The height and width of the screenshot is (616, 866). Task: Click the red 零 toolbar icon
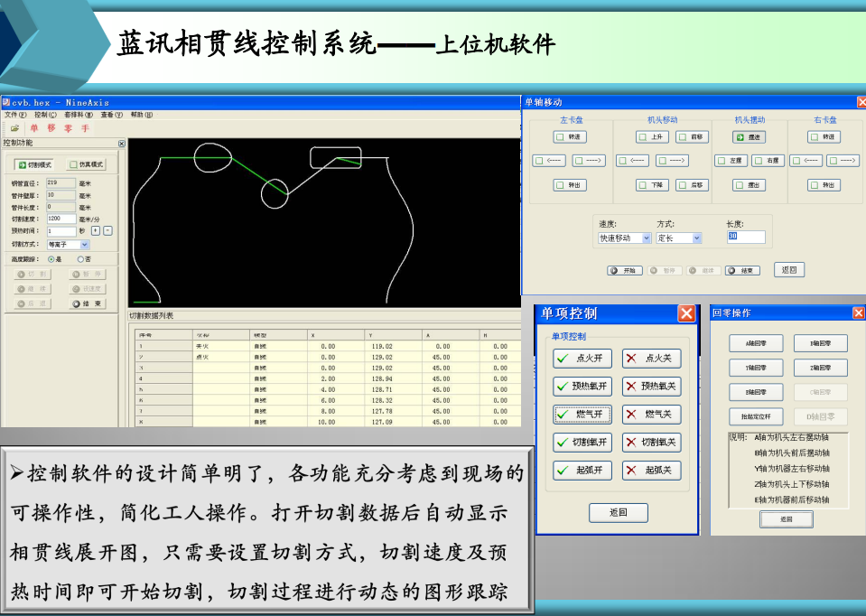tap(69, 128)
